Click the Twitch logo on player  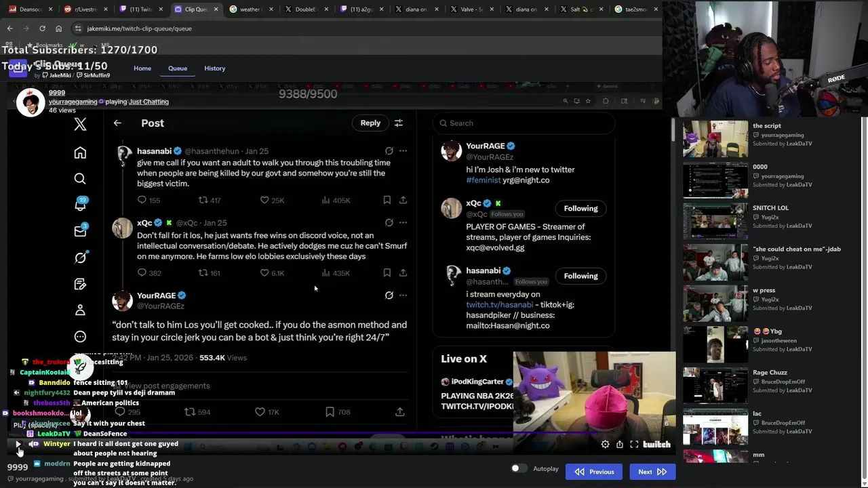(656, 445)
